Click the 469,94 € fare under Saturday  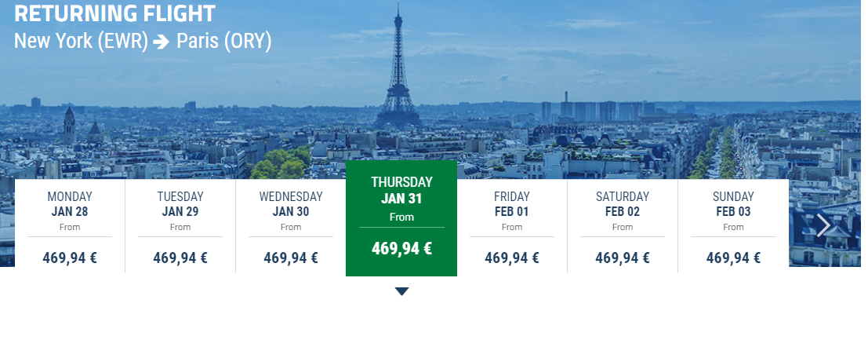coord(623,258)
